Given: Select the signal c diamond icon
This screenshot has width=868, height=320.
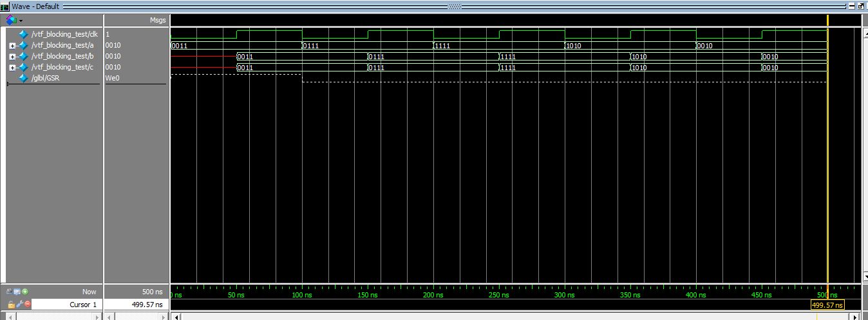Looking at the screenshot, I should 24,68.
